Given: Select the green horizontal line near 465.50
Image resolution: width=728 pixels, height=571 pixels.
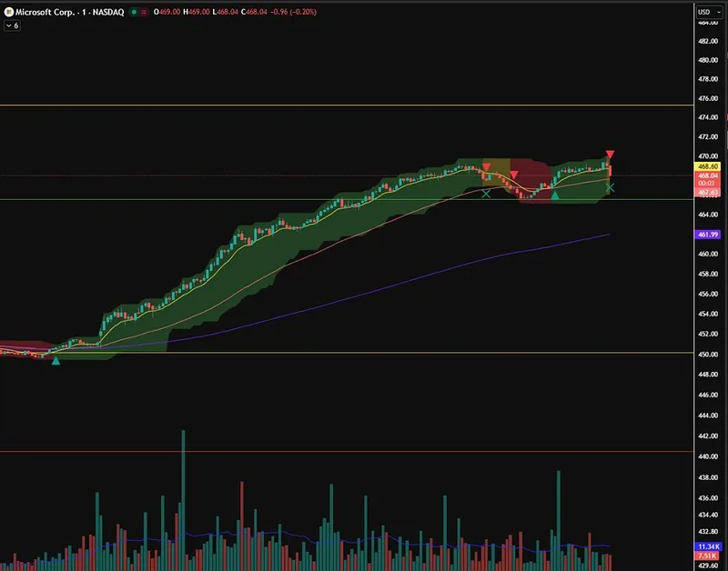Looking at the screenshot, I should [347, 199].
